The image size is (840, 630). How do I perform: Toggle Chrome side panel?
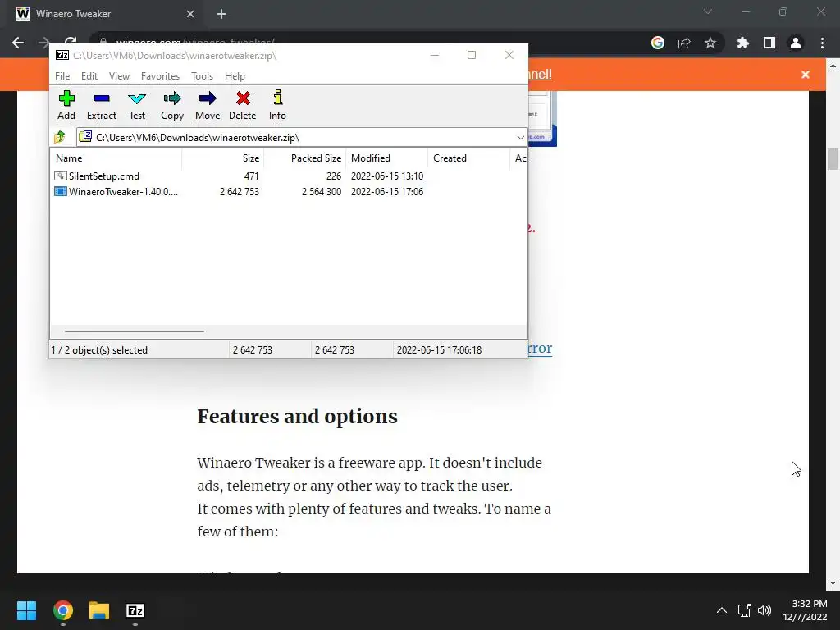769,43
